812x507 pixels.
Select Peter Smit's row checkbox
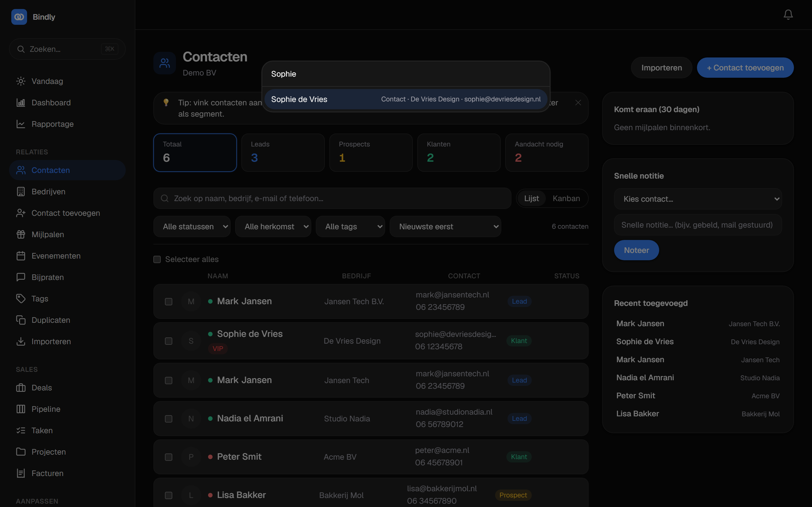coord(168,457)
